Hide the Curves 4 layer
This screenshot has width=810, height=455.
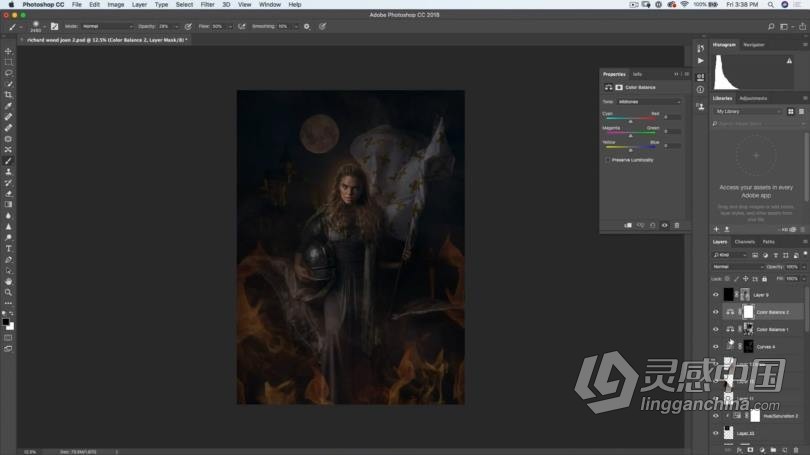click(716, 347)
